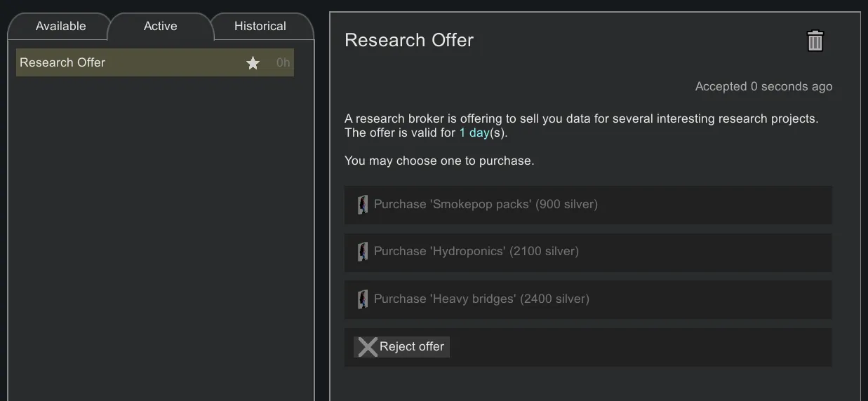Click the star icon on Research Offer entry
868x401 pixels.
pyautogui.click(x=253, y=63)
